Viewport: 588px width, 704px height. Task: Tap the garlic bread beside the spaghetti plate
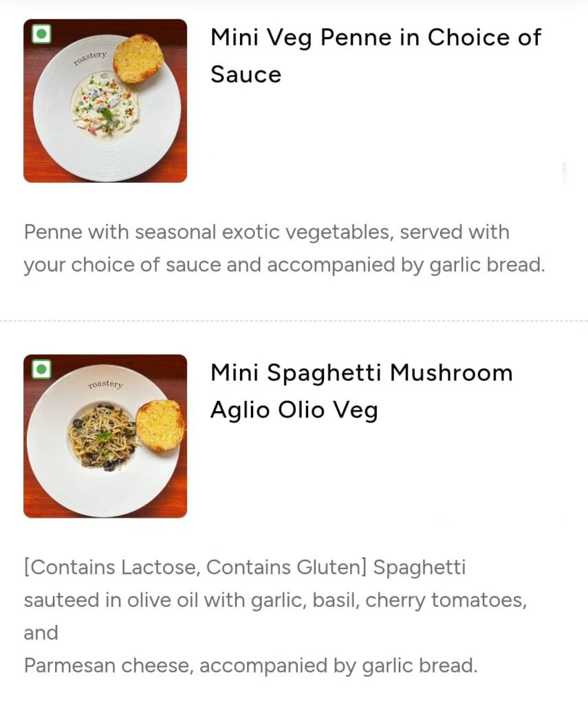click(x=160, y=425)
